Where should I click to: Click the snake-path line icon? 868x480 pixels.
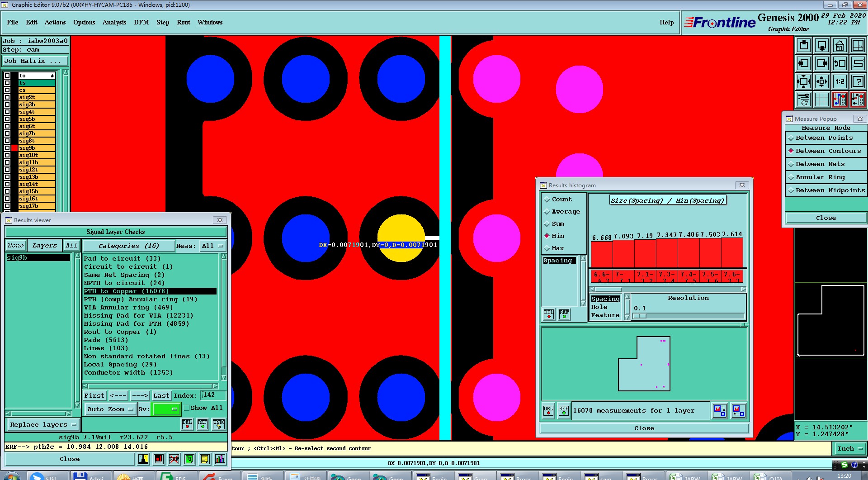tap(858, 63)
